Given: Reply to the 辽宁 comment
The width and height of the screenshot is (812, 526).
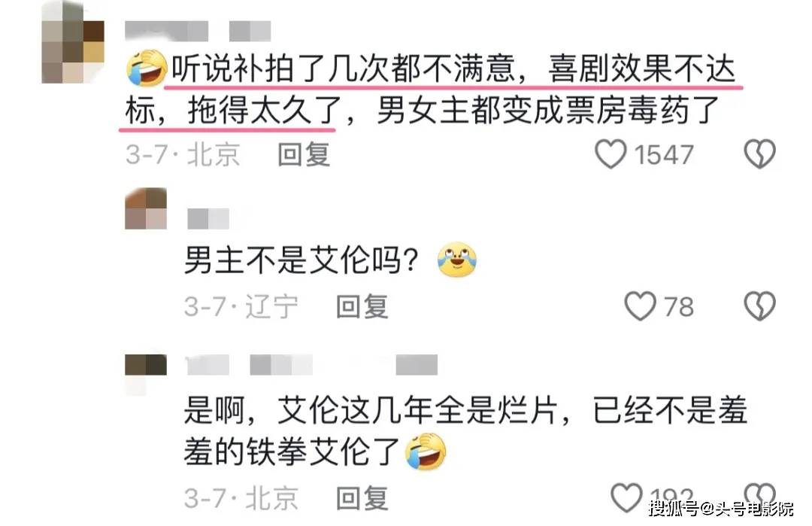Looking at the screenshot, I should click(362, 306).
